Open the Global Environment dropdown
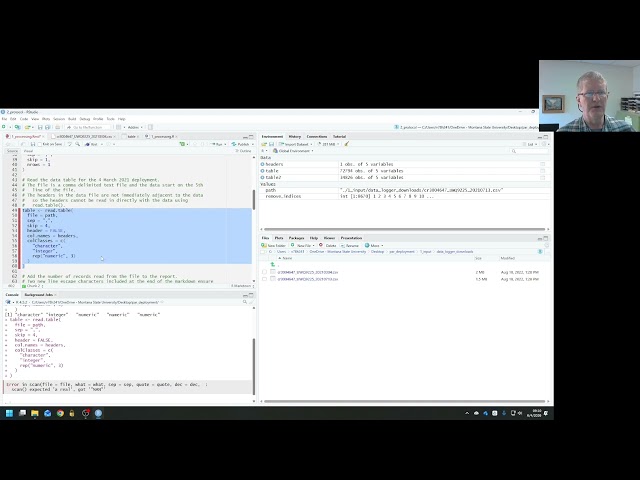Viewport: 640px width, 480px height. point(293,151)
